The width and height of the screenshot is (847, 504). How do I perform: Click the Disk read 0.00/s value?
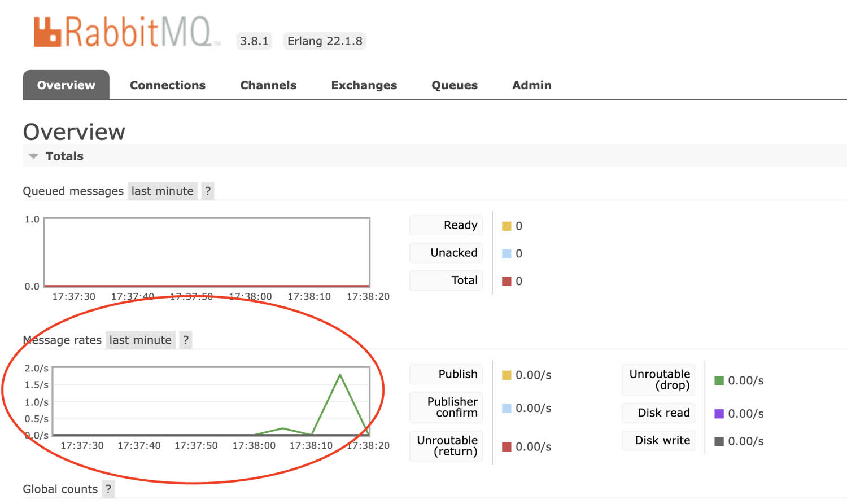[746, 414]
